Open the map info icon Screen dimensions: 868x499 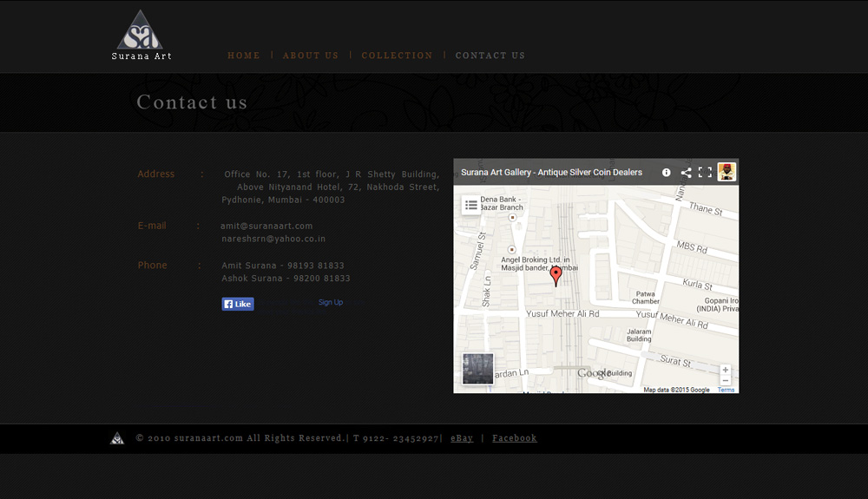click(667, 173)
